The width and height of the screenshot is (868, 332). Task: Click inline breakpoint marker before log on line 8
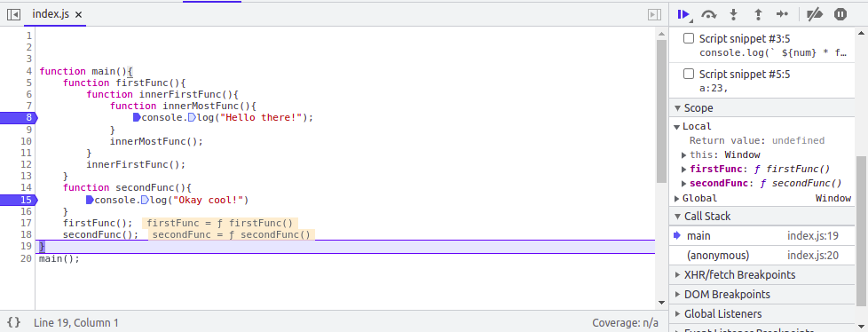pos(192,117)
